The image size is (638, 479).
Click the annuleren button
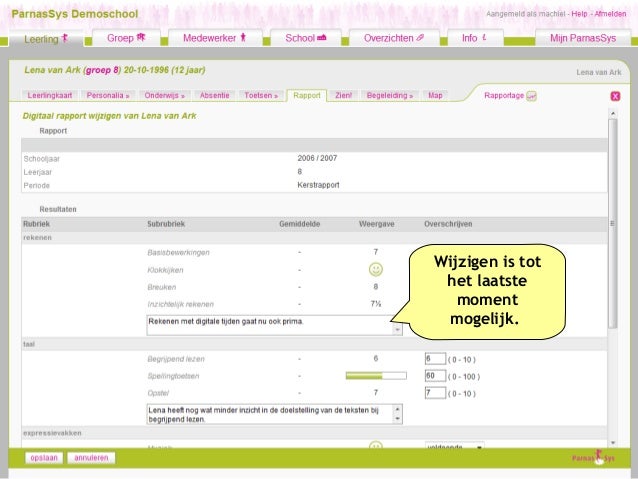pyautogui.click(x=91, y=458)
